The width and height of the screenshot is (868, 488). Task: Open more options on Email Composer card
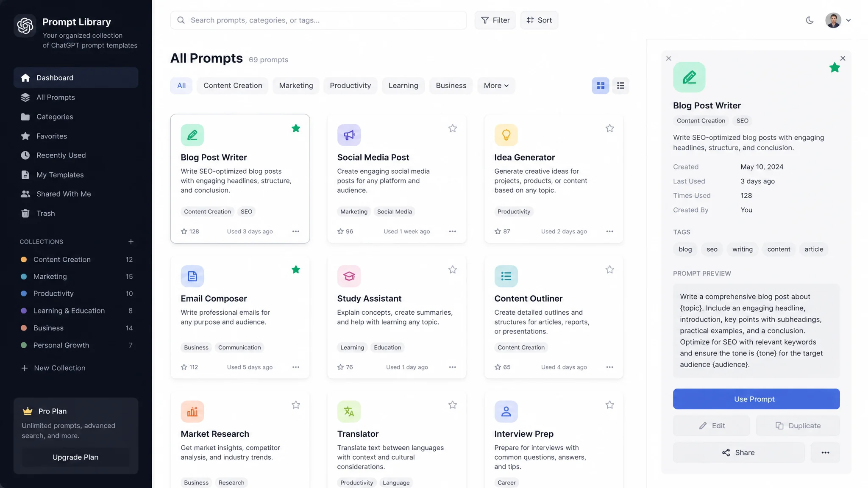[x=296, y=367]
